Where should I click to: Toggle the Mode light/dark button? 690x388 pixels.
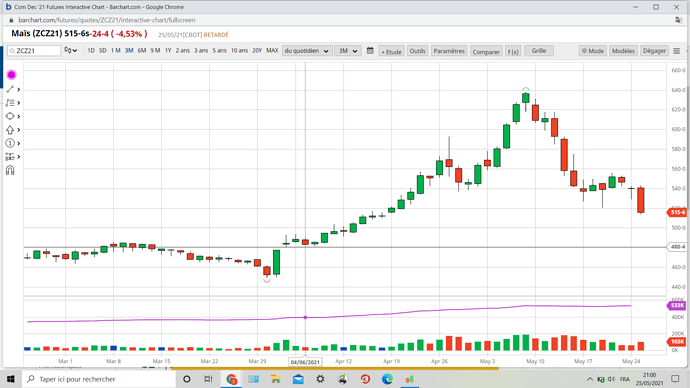(x=593, y=51)
